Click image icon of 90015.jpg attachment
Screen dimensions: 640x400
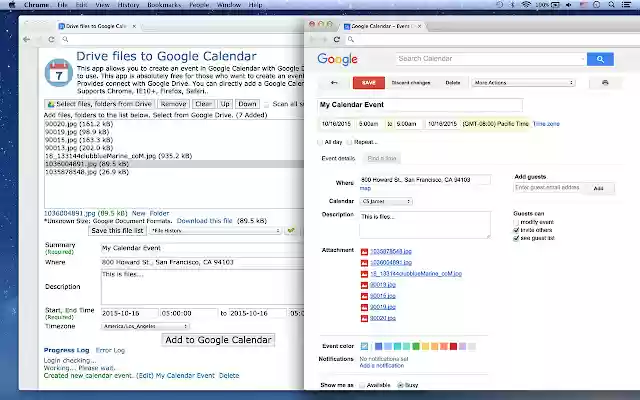point(364,296)
